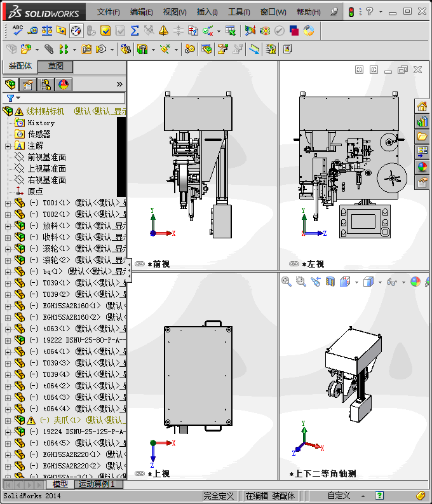
Task: Click the Reference Geometry icon
Action: pos(165,49)
